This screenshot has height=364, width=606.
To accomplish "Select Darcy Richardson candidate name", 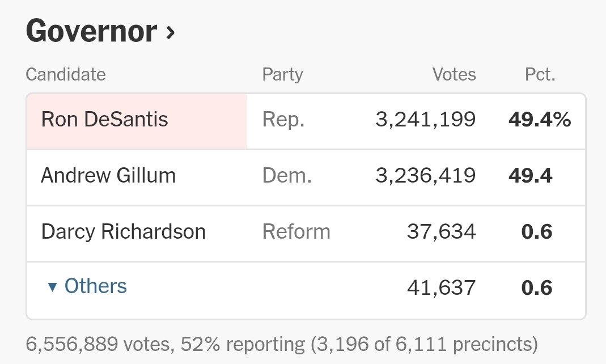I will [x=124, y=232].
